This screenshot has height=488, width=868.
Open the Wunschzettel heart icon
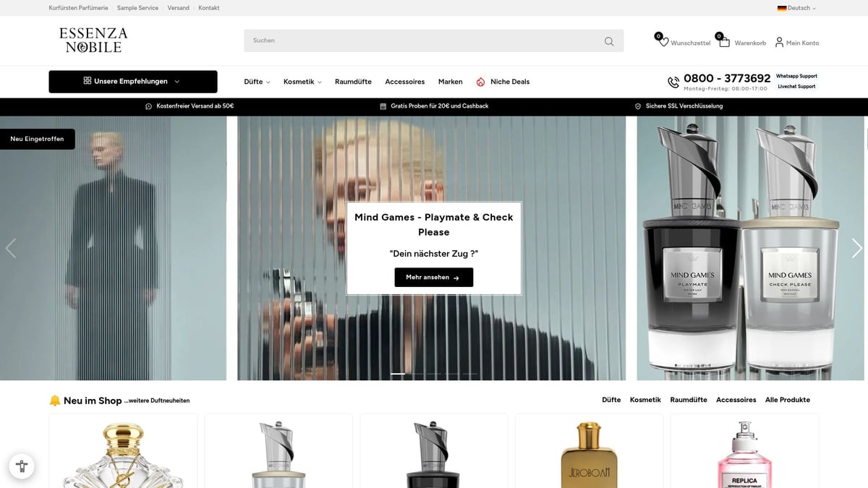pyautogui.click(x=663, y=42)
